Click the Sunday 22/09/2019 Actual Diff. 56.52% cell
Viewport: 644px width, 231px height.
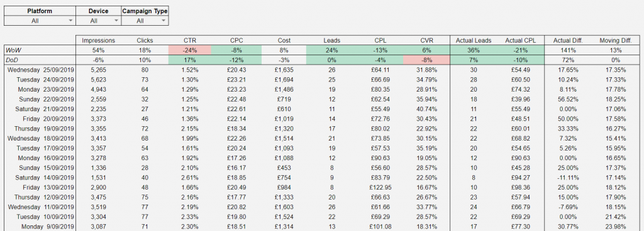tap(569, 100)
